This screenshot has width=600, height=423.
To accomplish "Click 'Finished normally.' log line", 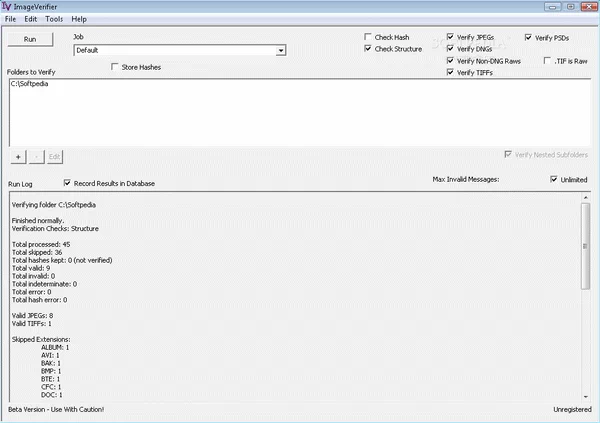I will 38,220.
